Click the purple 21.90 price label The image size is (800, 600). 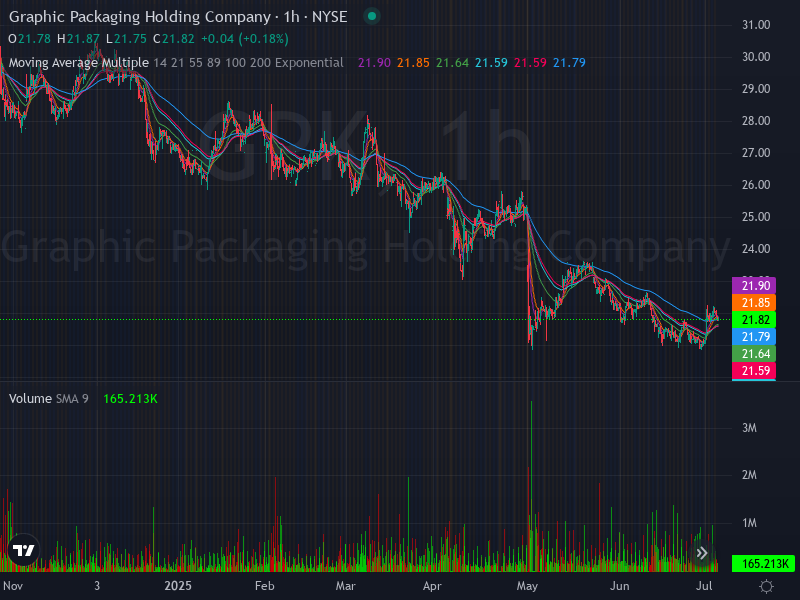[754, 286]
